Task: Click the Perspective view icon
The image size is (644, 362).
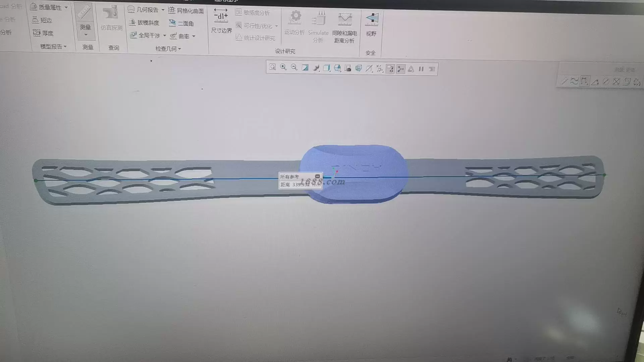Action: click(359, 68)
